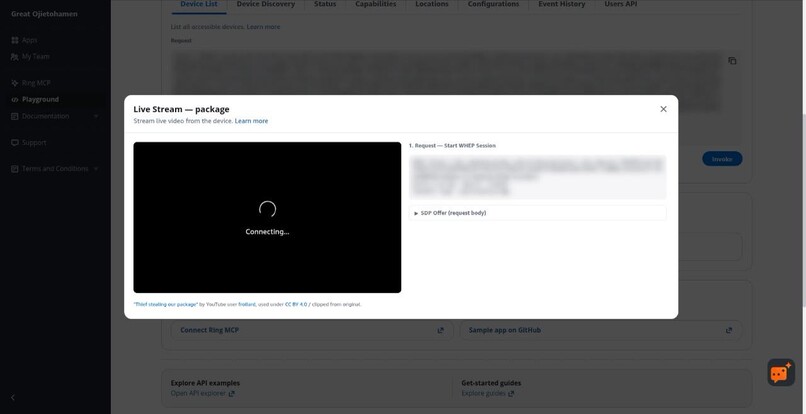Open the Users API tab

621,5
